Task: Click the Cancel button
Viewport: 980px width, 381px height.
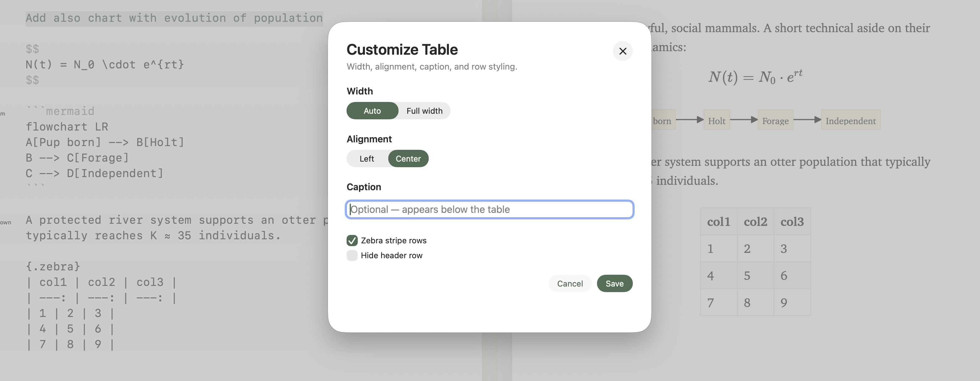Action: pos(570,283)
